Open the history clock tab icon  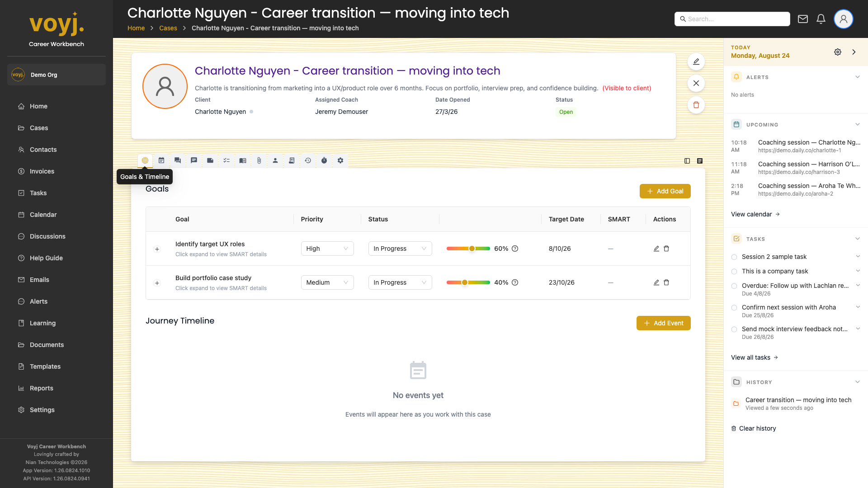308,160
